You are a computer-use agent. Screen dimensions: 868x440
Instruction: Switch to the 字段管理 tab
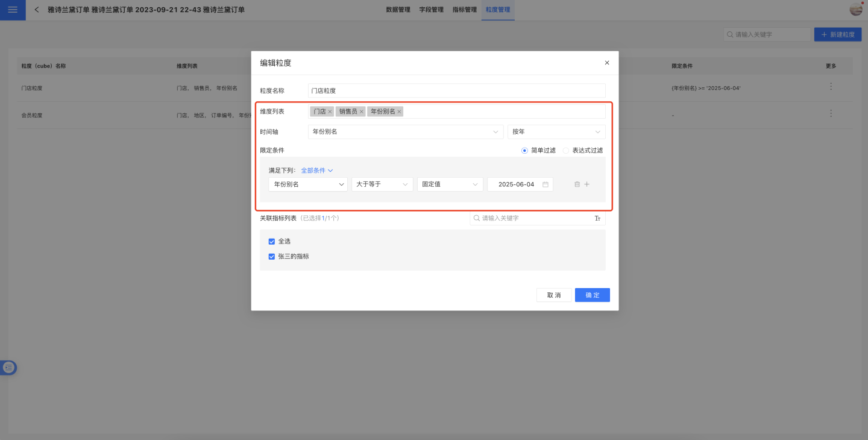[431, 10]
